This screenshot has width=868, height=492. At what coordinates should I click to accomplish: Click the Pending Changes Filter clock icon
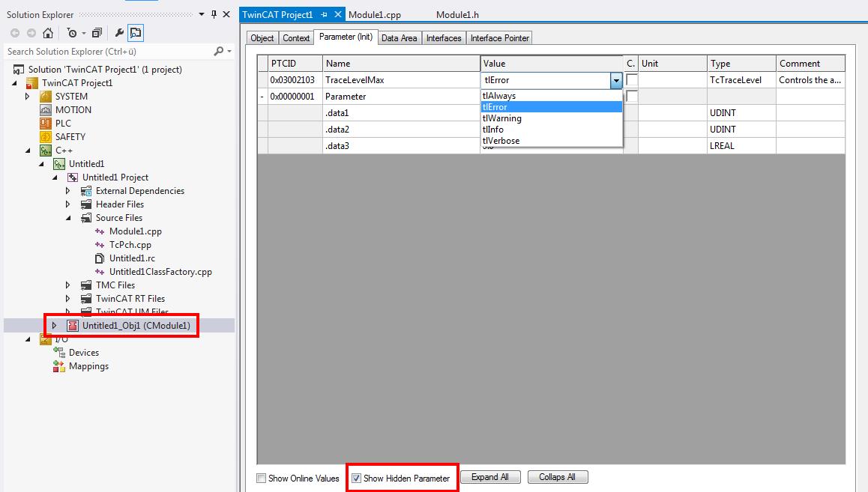pyautogui.click(x=72, y=33)
